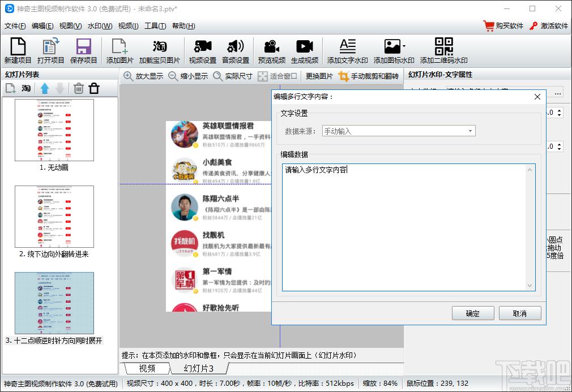Open the 工具(T) menu

click(155, 26)
